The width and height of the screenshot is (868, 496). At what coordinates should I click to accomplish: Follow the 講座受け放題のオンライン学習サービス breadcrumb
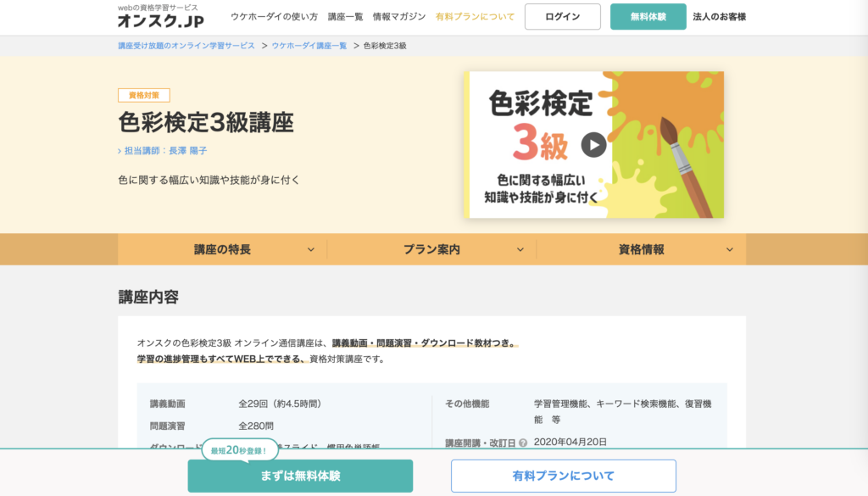click(x=186, y=46)
